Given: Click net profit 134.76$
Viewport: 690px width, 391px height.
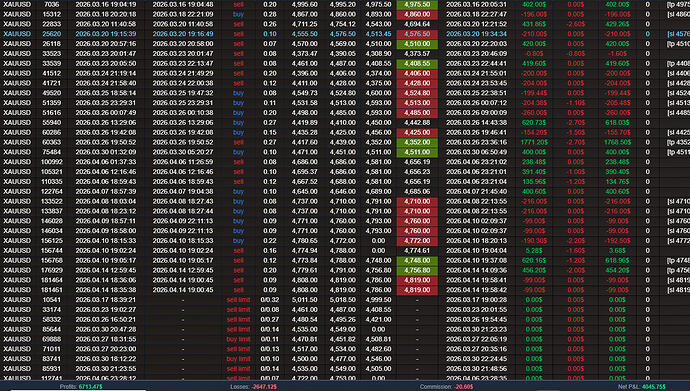Looking at the screenshot, I should (x=617, y=182).
